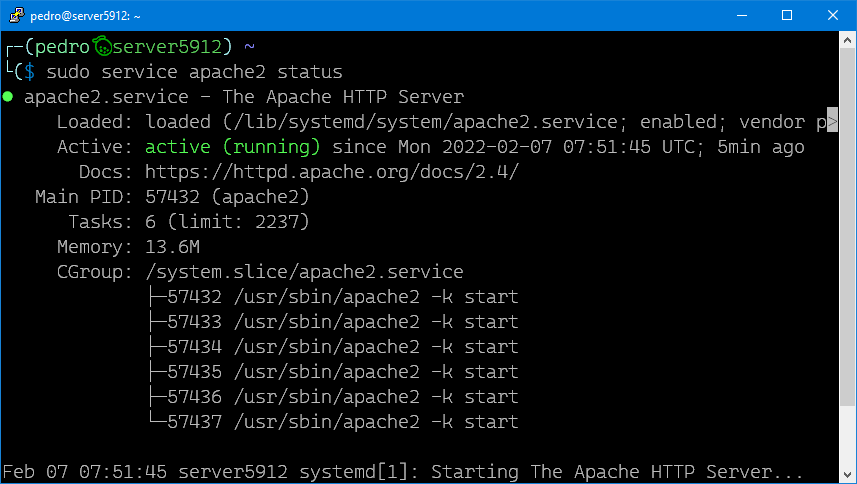Click the https://httpd.apache.org/docs/2.4/ URL
The height and width of the screenshot is (484, 857).
pos(332,172)
